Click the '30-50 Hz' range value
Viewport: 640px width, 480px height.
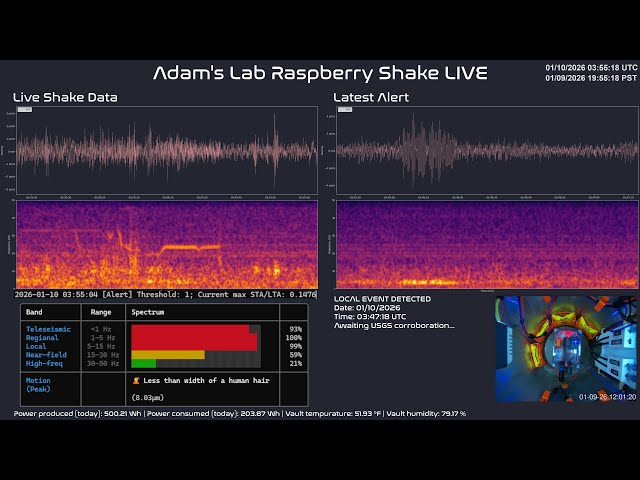point(103,363)
